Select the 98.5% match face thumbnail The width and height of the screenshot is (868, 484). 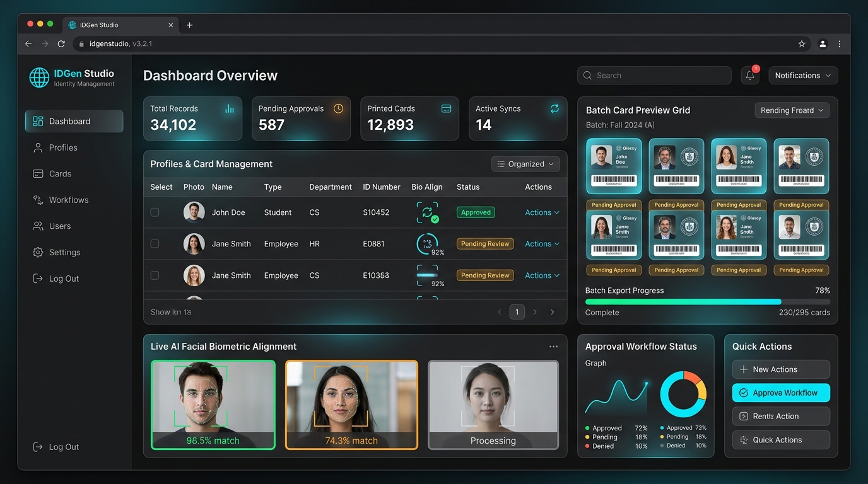coord(213,405)
